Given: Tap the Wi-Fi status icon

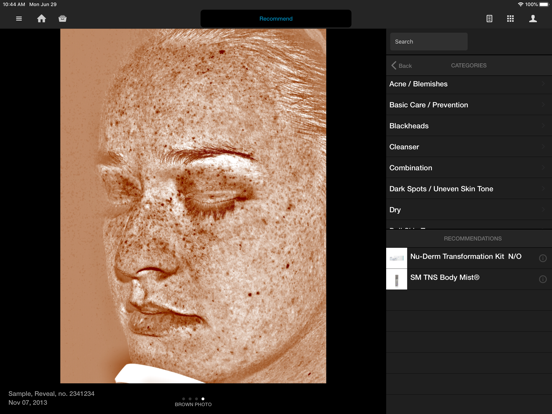Looking at the screenshot, I should pos(520,4).
